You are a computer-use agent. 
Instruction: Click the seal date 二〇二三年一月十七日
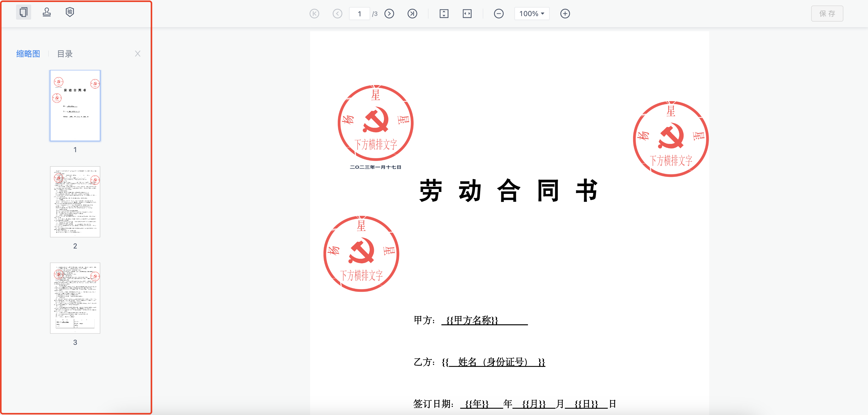[x=375, y=167]
